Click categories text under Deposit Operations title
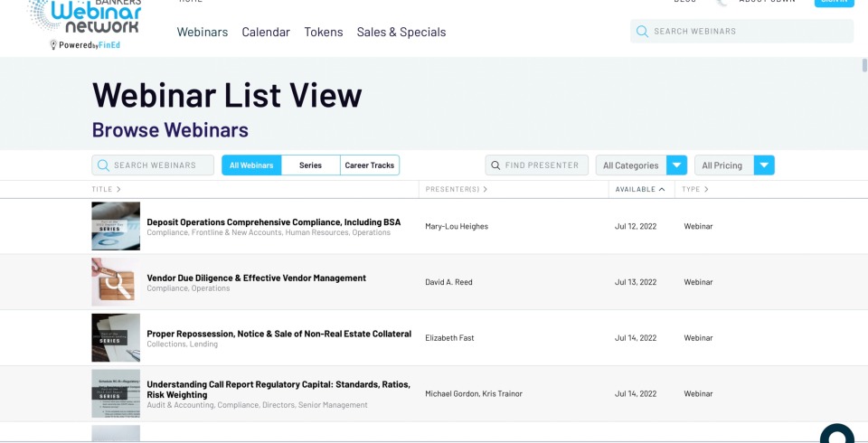The image size is (868, 443). pyautogui.click(x=269, y=232)
